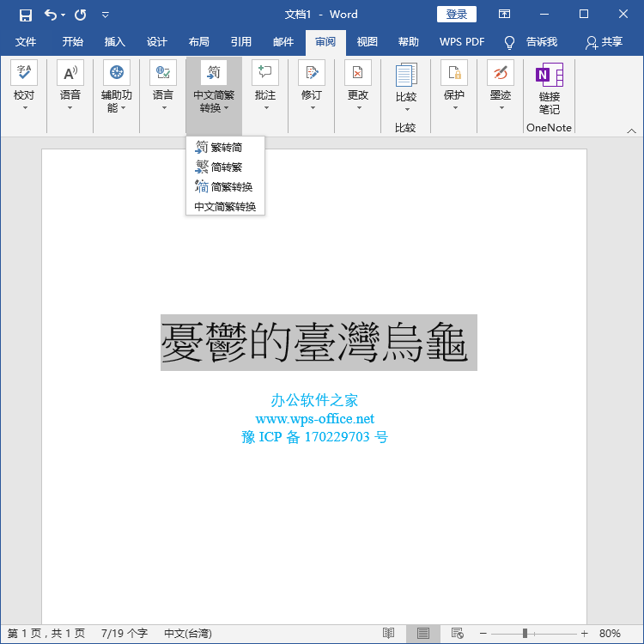Open the 文件 tab
Viewport: 644px width, 644px height.
(26, 41)
